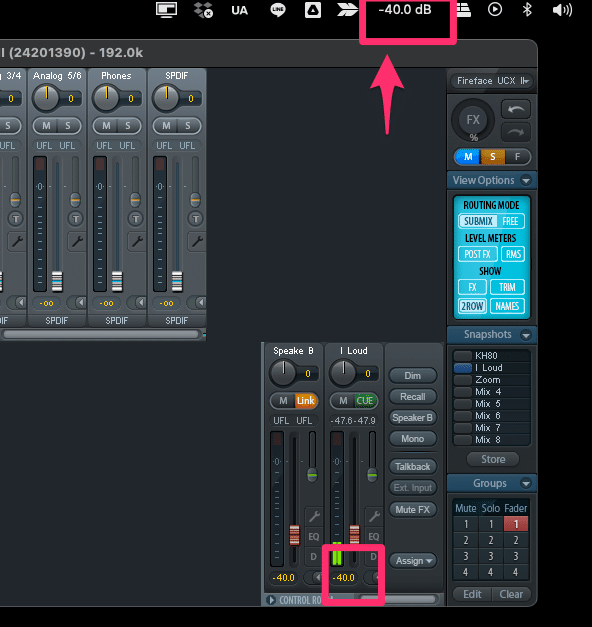Click the T trim button on SPDIF channel

pyautogui.click(x=196, y=219)
